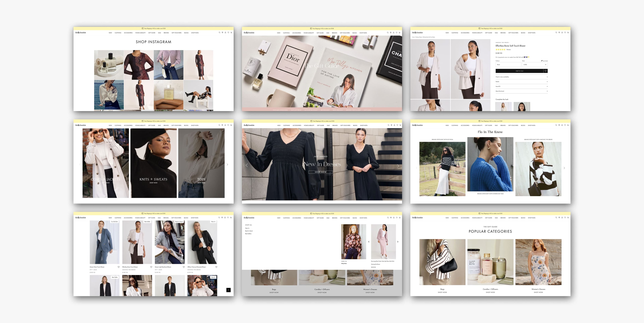Viewport: 644px width, 323px height.
Task: Click SHOP NOW on New In Dresses banner
Action: click(320, 172)
